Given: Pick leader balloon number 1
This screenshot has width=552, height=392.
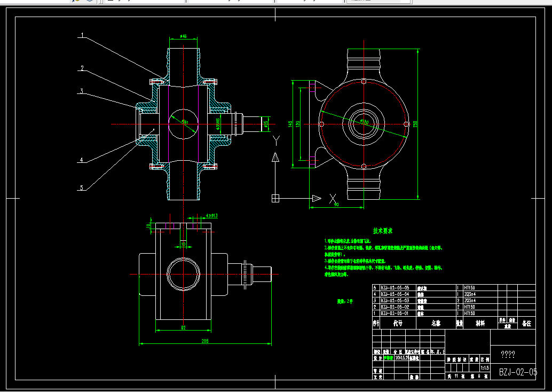Looking at the screenshot, I should pyautogui.click(x=82, y=35).
